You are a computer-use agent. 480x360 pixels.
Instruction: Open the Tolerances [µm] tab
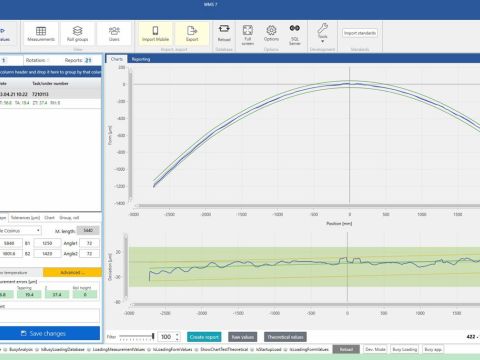[x=25, y=218]
